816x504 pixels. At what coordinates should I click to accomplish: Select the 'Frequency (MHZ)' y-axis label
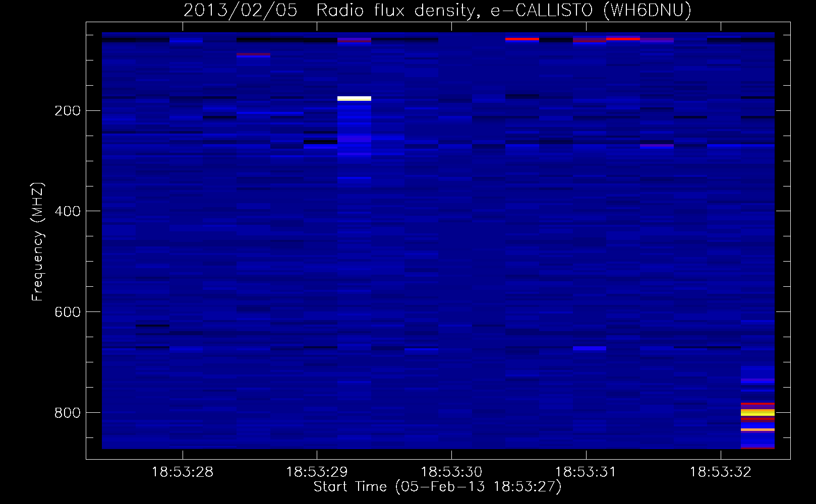tap(38, 242)
